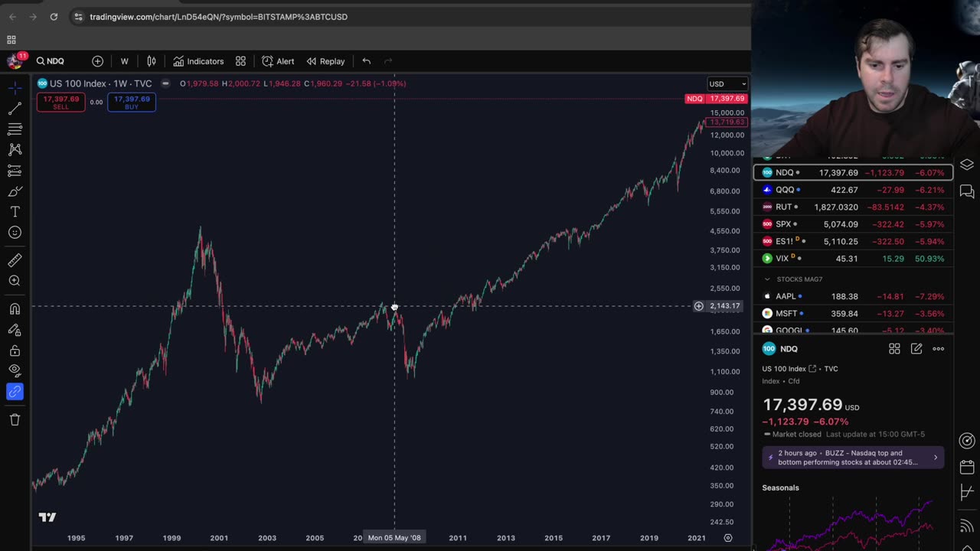This screenshot has height=551, width=980.
Task: Open the target hotlist icon in sidebar
Action: pyautogui.click(x=967, y=441)
